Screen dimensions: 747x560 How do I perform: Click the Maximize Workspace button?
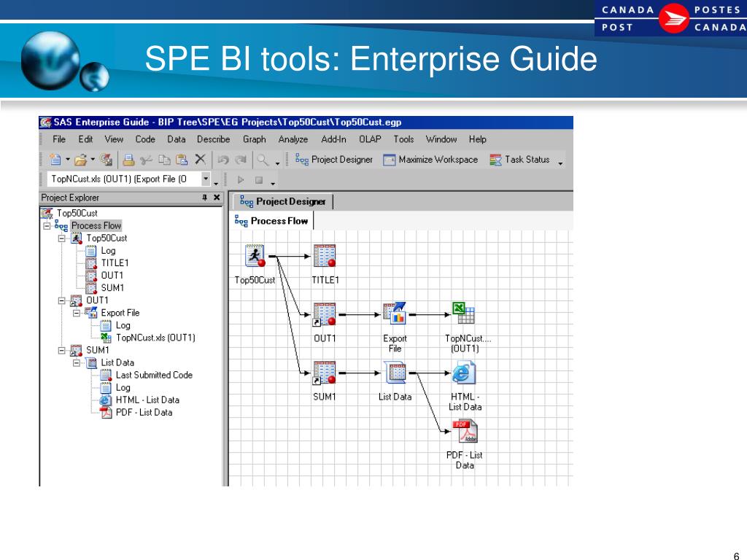pos(430,160)
